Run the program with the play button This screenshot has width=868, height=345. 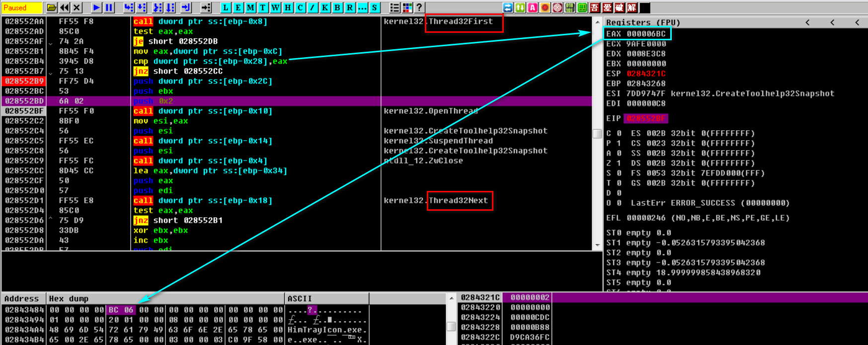(x=97, y=7)
